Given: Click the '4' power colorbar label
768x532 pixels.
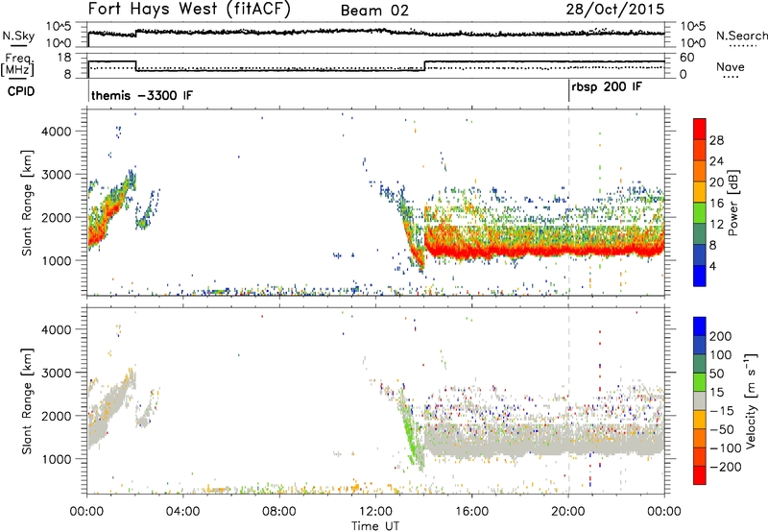Looking at the screenshot, I should [713, 266].
